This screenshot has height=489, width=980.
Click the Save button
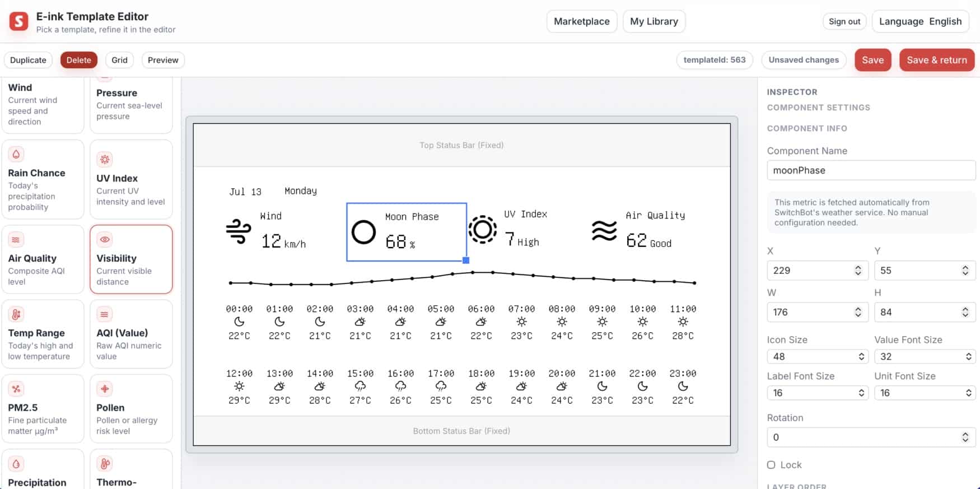[872, 60]
